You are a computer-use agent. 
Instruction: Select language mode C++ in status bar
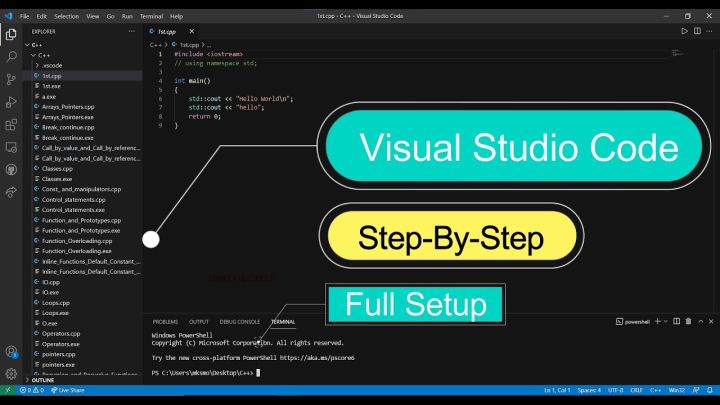pos(655,390)
